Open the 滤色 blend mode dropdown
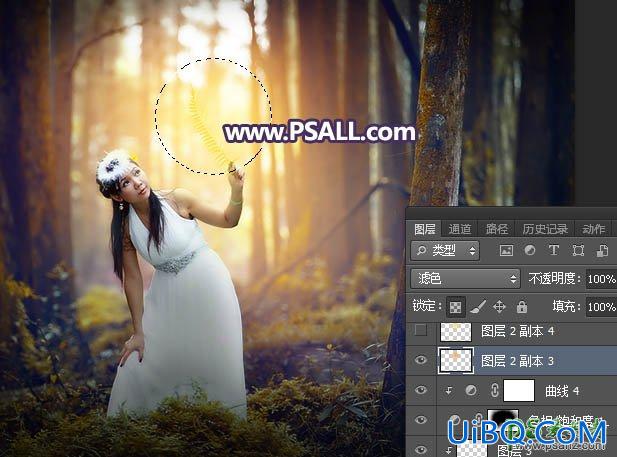This screenshot has height=457, width=617. coord(465,279)
